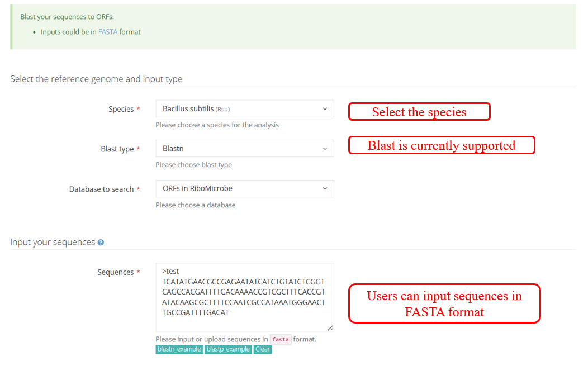Viewport: 588px width, 380px height.
Task: Click the 'Select the reference genome' section heading
Action: [96, 79]
